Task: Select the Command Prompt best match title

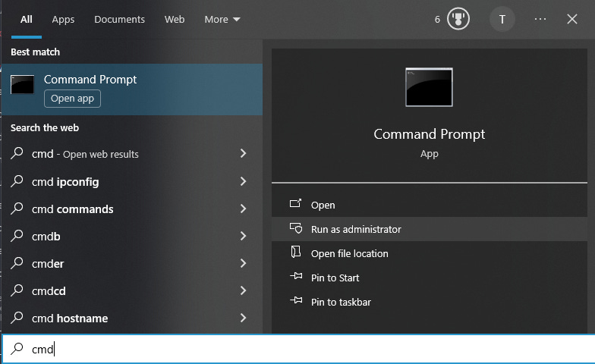Action: pyautogui.click(x=90, y=80)
